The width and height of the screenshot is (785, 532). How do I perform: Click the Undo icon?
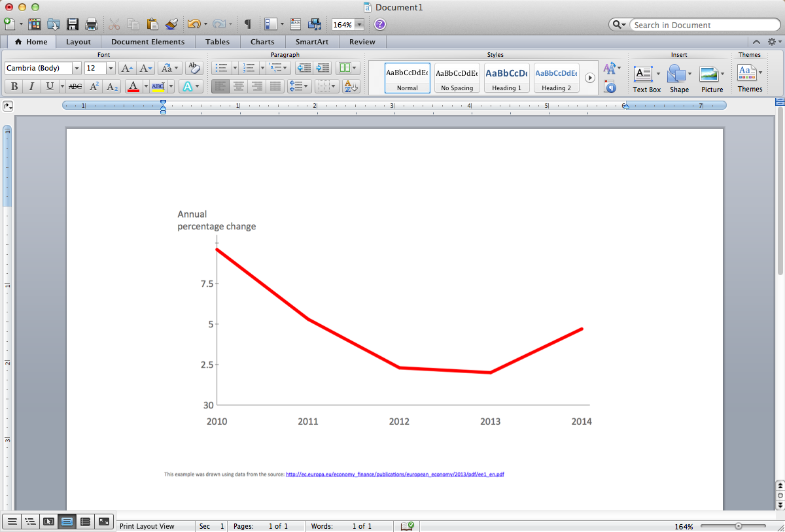coord(194,24)
